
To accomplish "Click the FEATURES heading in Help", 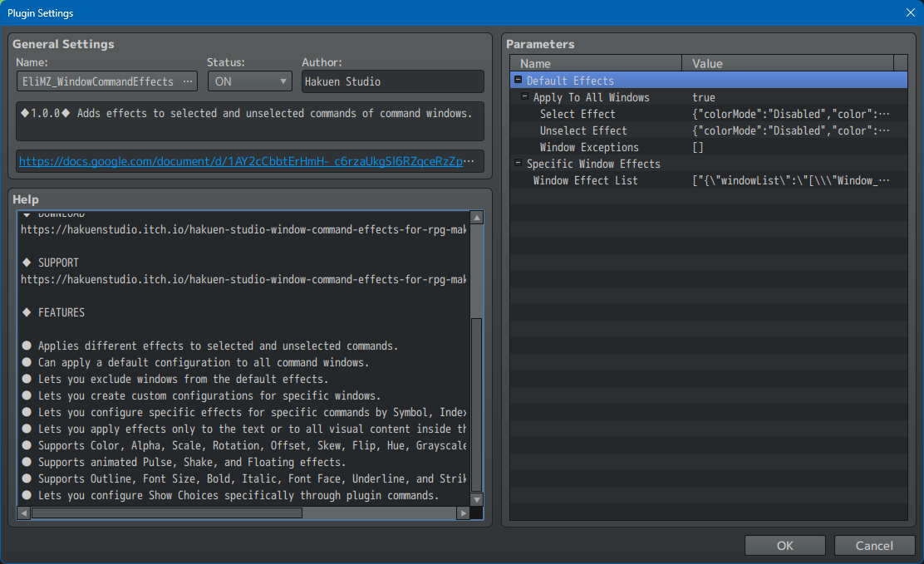I will coord(61,312).
